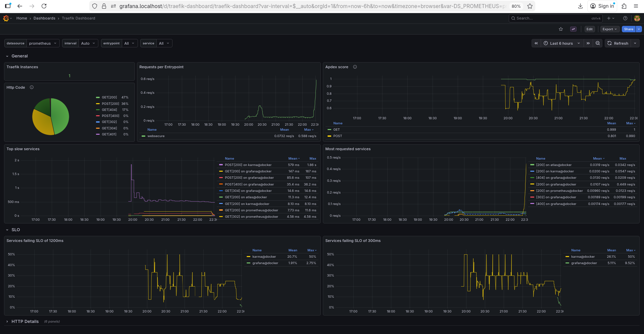Open the Share options dropdown arrow
The width and height of the screenshot is (644, 334).
click(639, 29)
